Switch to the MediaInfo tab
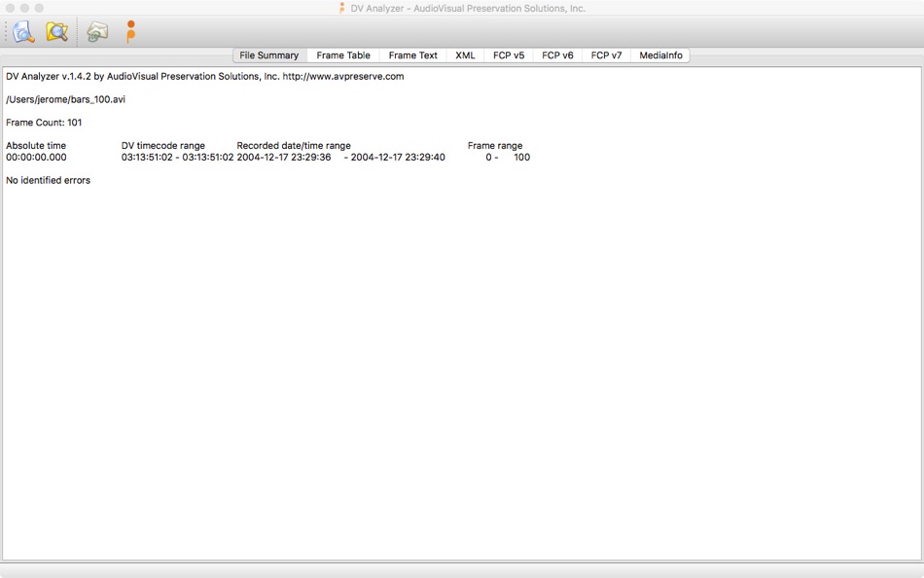The image size is (924, 578). click(660, 55)
